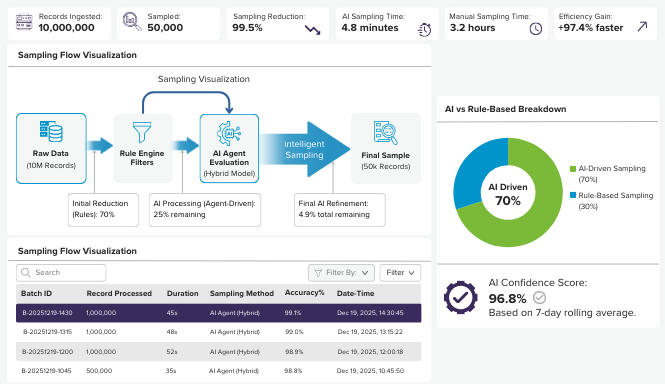Click the 3.2 hours value
665x384 pixels.
click(472, 28)
